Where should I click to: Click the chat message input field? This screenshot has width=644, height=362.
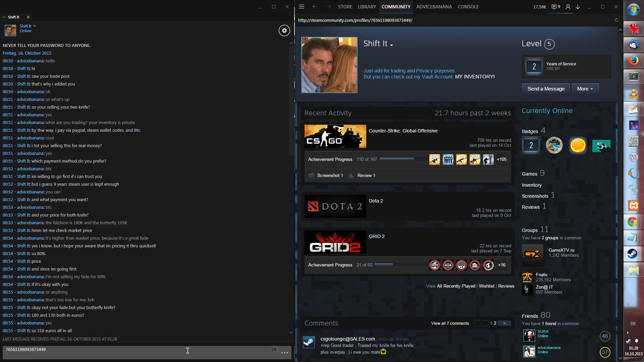(x=134, y=352)
